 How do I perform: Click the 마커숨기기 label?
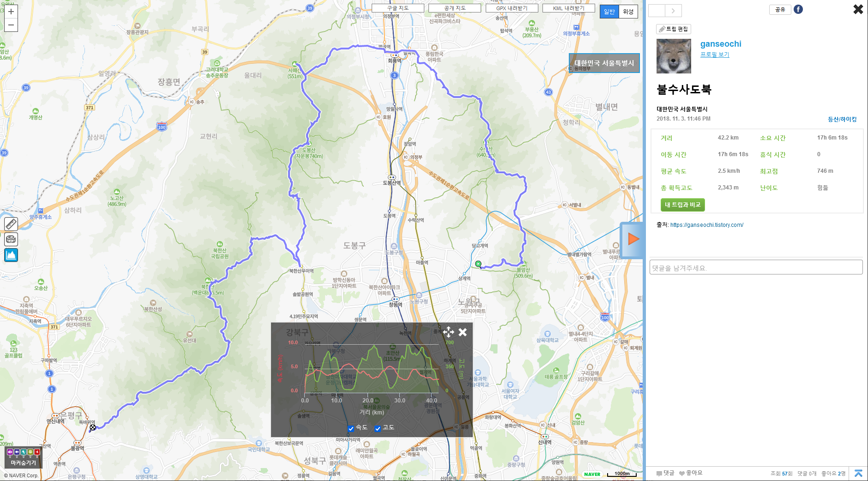click(x=24, y=463)
